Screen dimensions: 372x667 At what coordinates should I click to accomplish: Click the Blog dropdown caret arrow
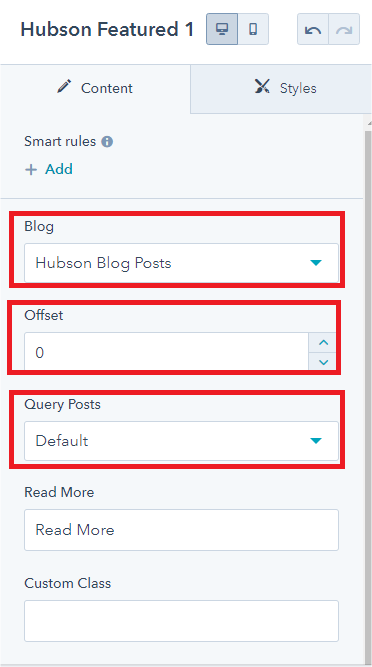(x=316, y=263)
